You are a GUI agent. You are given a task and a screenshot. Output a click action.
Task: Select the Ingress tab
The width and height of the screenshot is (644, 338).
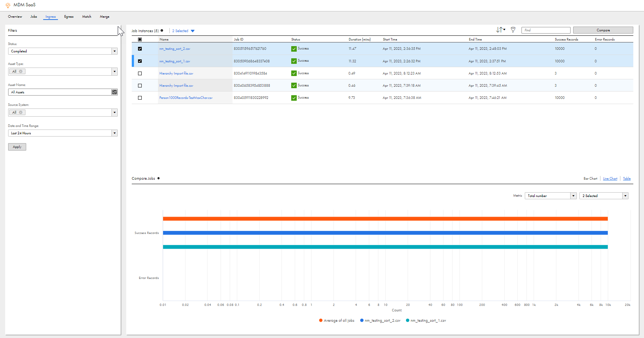(51, 17)
